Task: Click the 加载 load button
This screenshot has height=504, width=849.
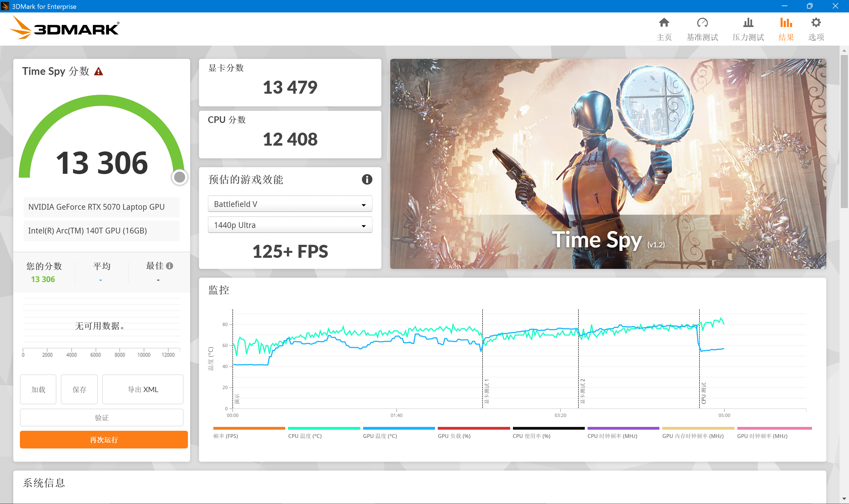Action: point(38,389)
